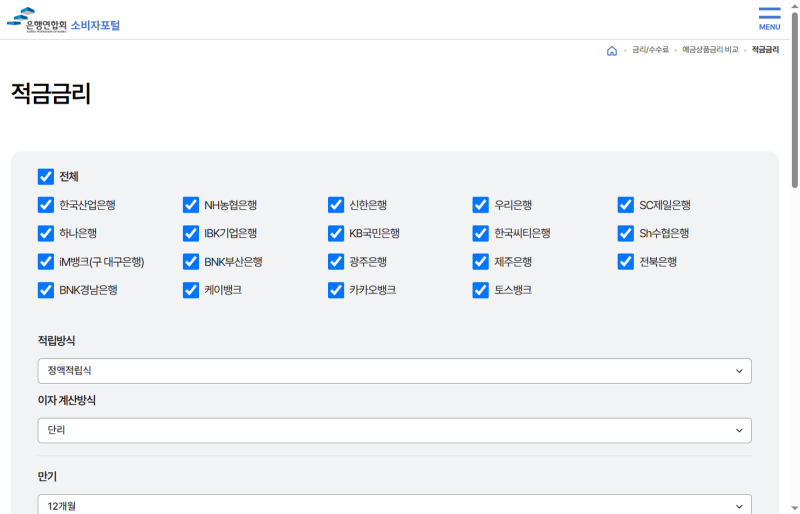Toggle the 전체 checkbox
Viewport: 800px width, 514px height.
(46, 177)
